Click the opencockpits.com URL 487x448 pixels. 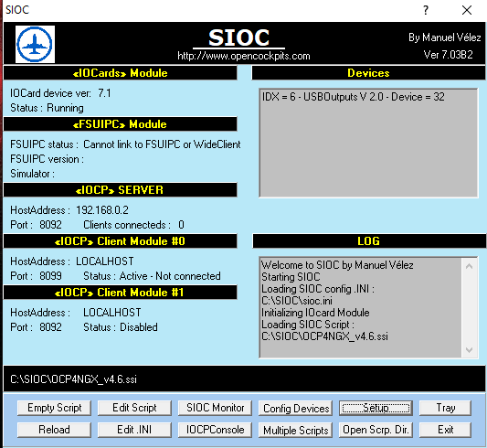[244, 56]
